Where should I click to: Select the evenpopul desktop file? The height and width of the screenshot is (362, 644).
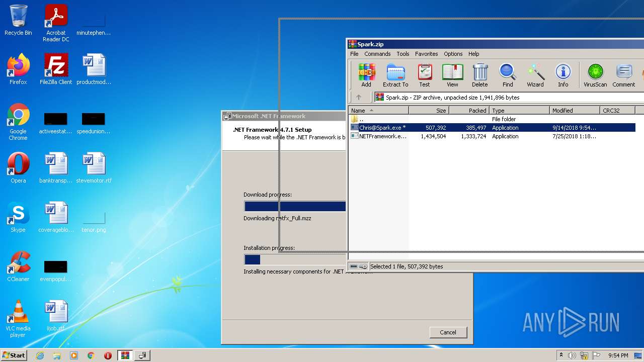[x=56, y=270]
